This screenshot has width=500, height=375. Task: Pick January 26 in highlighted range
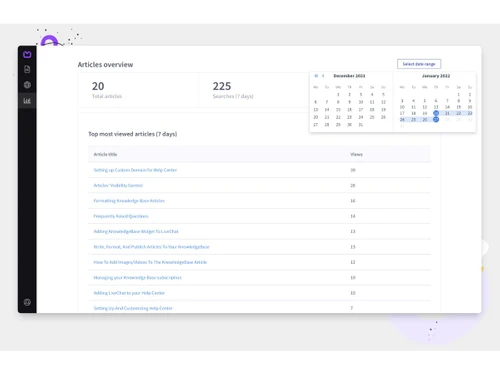tap(425, 119)
